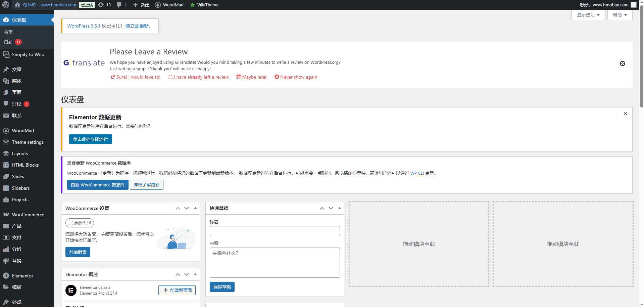Screen dimensions: 644x307
Task: Click the comment bubble icon beside 评论
Action: (6, 104)
